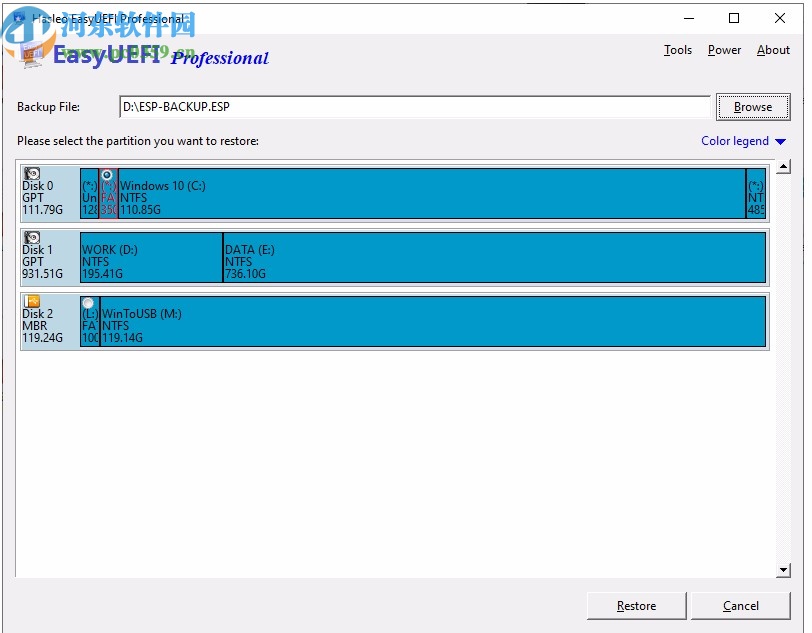812x633 pixels.
Task: Click the Cancel button
Action: point(741,606)
